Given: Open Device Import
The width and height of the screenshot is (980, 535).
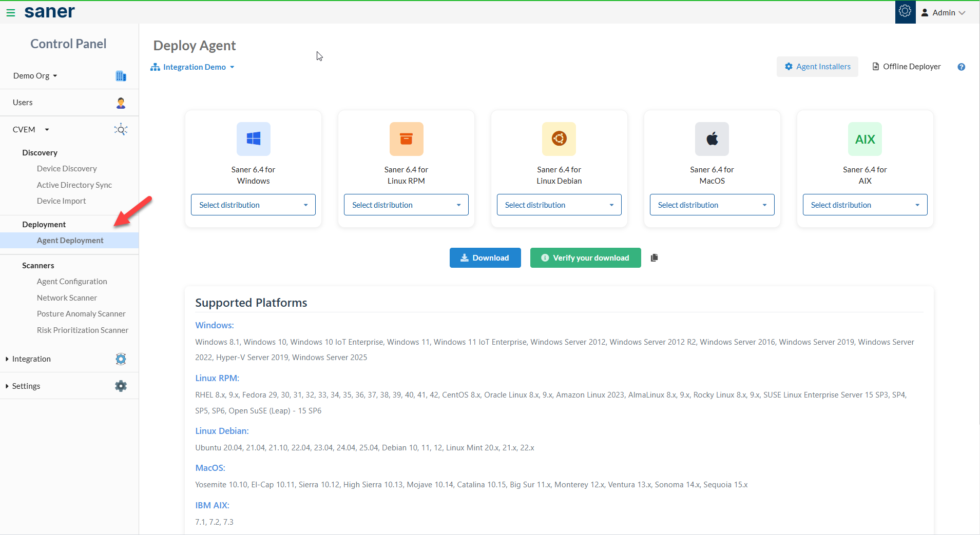Looking at the screenshot, I should [61, 201].
